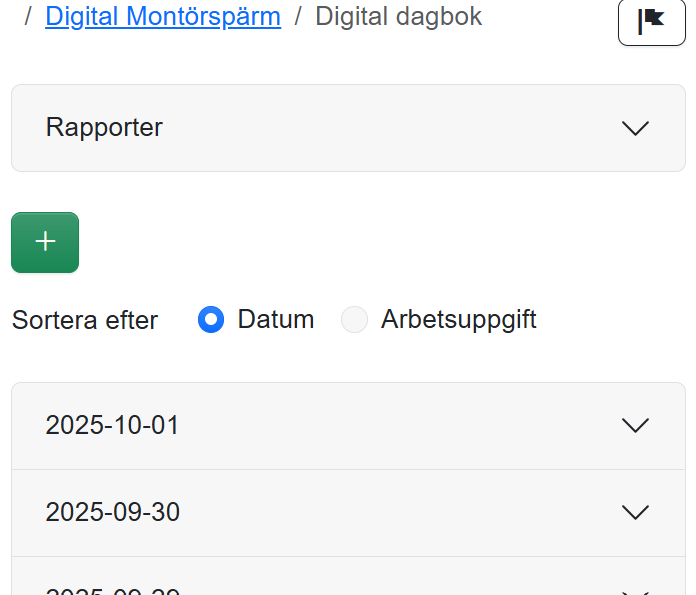Click the flag icon button
Viewport: 696px width, 595px height.
click(651, 21)
